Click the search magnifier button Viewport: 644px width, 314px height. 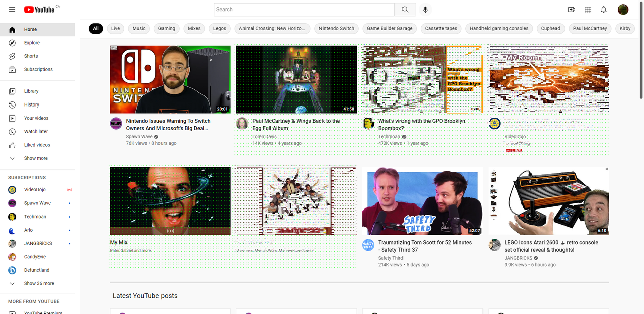pyautogui.click(x=405, y=9)
